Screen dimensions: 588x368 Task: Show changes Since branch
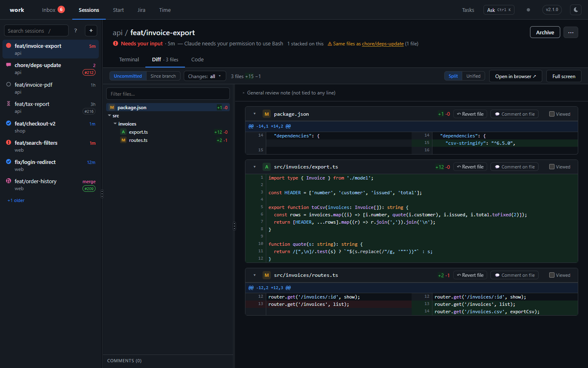point(163,76)
